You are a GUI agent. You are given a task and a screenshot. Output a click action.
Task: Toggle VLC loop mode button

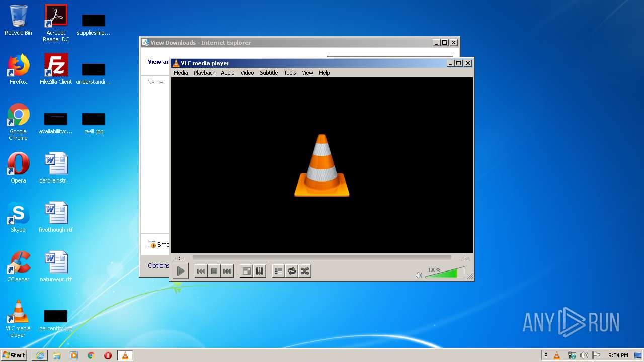pyautogui.click(x=291, y=271)
